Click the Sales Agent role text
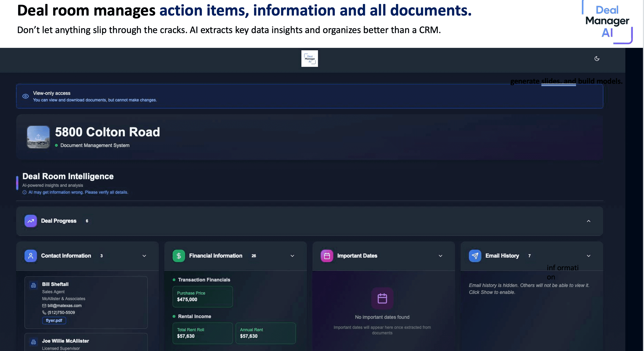 tap(53, 292)
